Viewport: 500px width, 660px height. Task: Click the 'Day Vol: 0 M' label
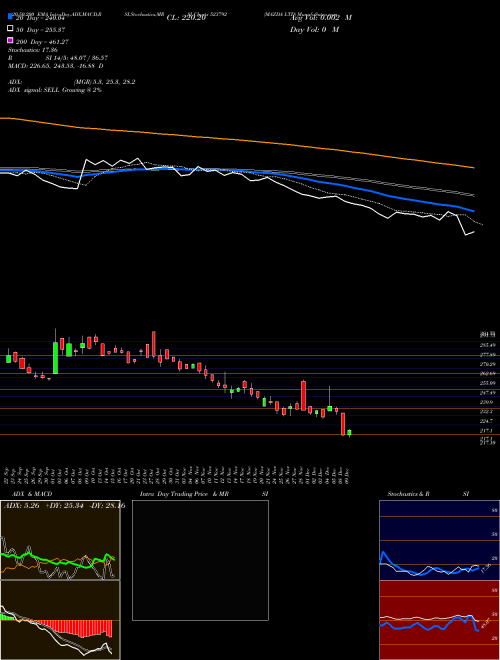click(x=314, y=29)
